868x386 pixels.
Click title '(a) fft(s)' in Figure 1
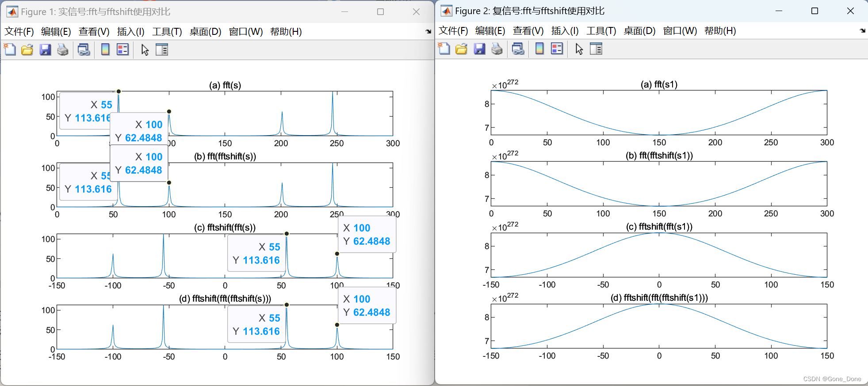[x=225, y=85]
